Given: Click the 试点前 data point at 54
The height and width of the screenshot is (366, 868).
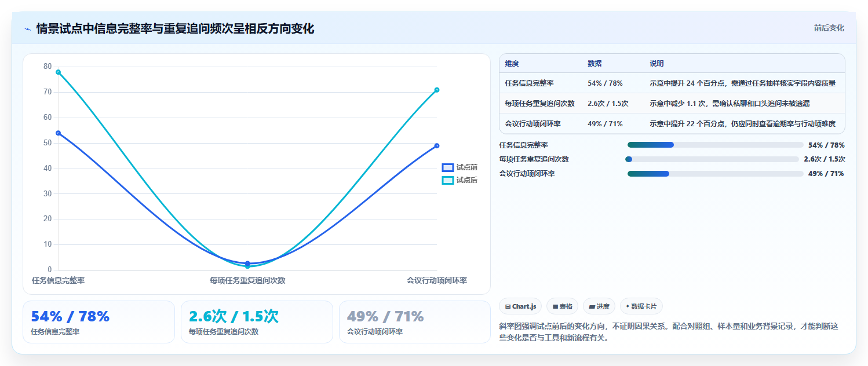Looking at the screenshot, I should coord(58,133).
